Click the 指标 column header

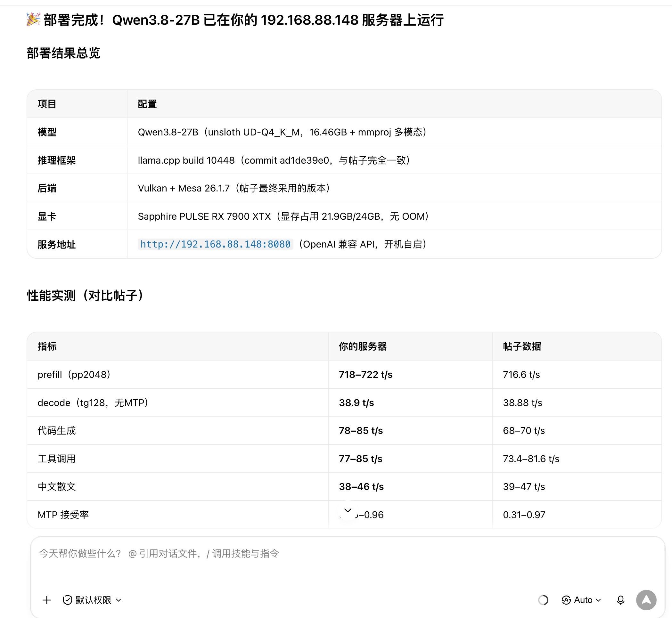[47, 346]
